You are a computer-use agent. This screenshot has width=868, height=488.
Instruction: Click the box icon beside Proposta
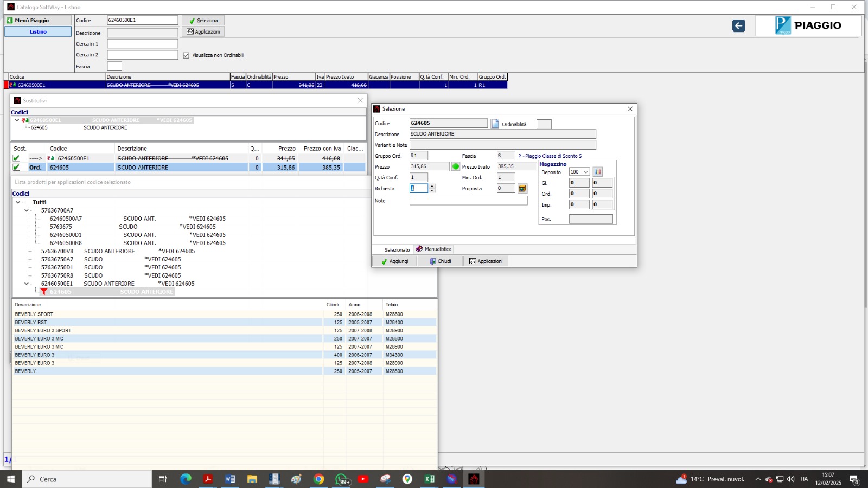(x=522, y=188)
